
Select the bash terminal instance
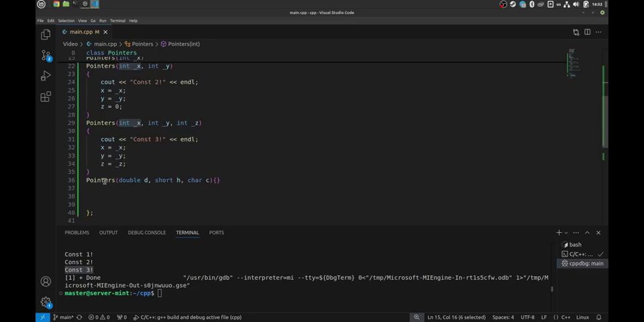coord(582,245)
